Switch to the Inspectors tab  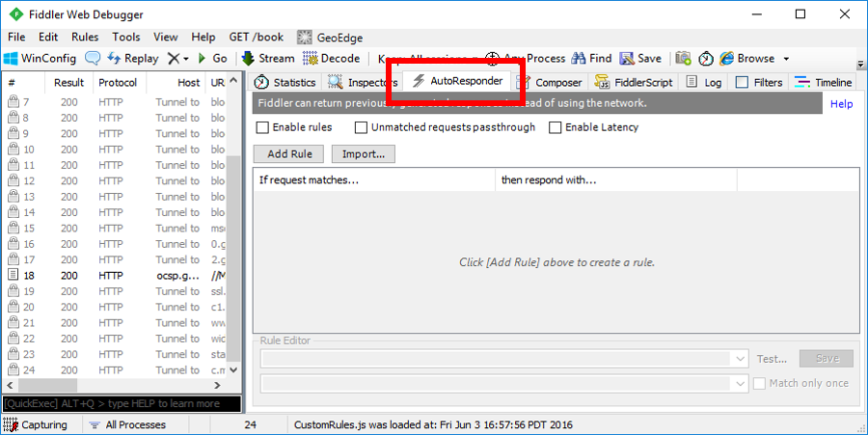(x=363, y=82)
